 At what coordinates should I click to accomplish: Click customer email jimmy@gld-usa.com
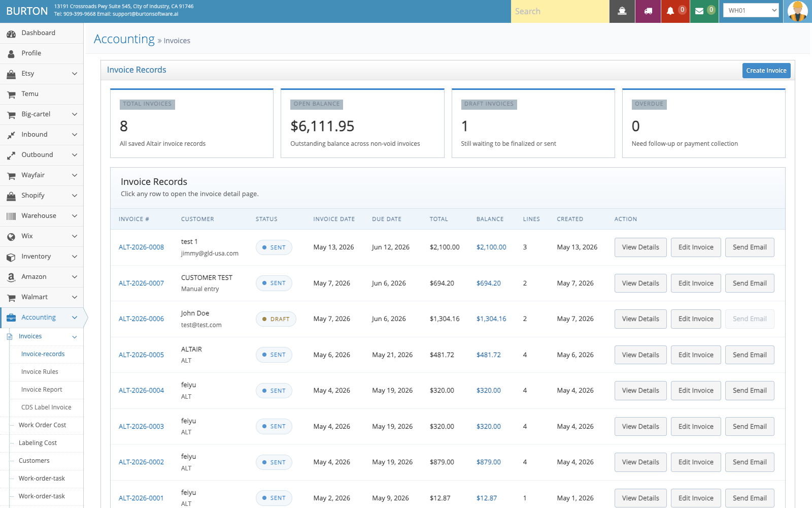[210, 253]
